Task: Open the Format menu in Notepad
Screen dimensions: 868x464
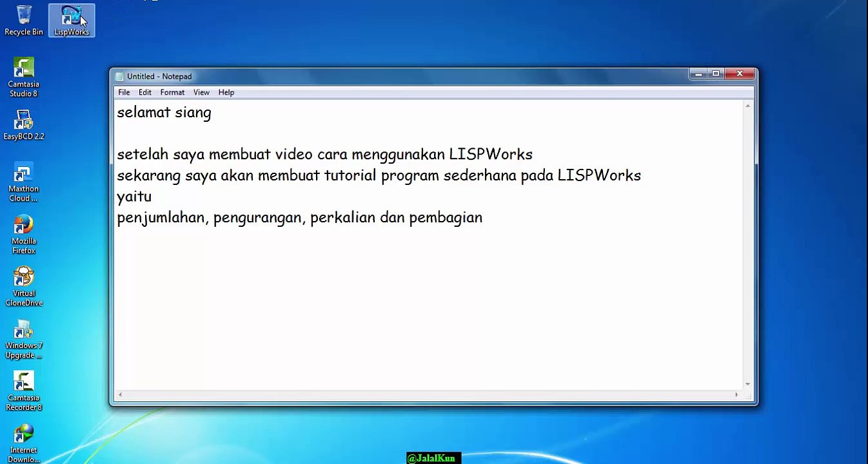Action: [x=172, y=92]
